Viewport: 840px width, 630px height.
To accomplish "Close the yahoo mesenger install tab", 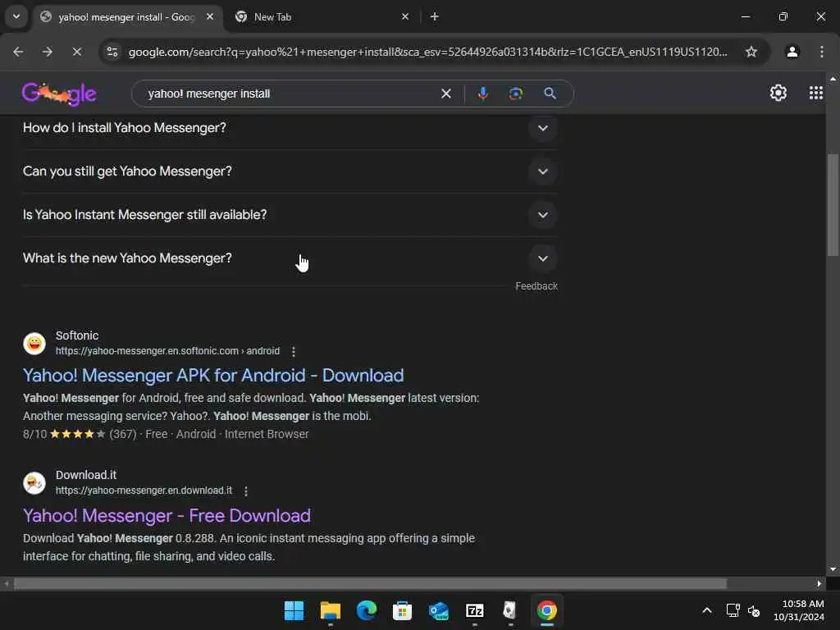I will click(x=210, y=16).
